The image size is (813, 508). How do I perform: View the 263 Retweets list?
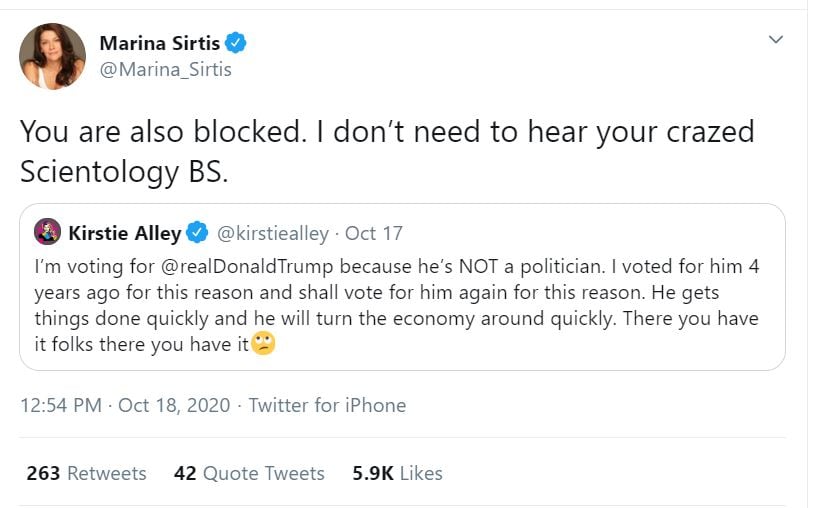click(86, 473)
